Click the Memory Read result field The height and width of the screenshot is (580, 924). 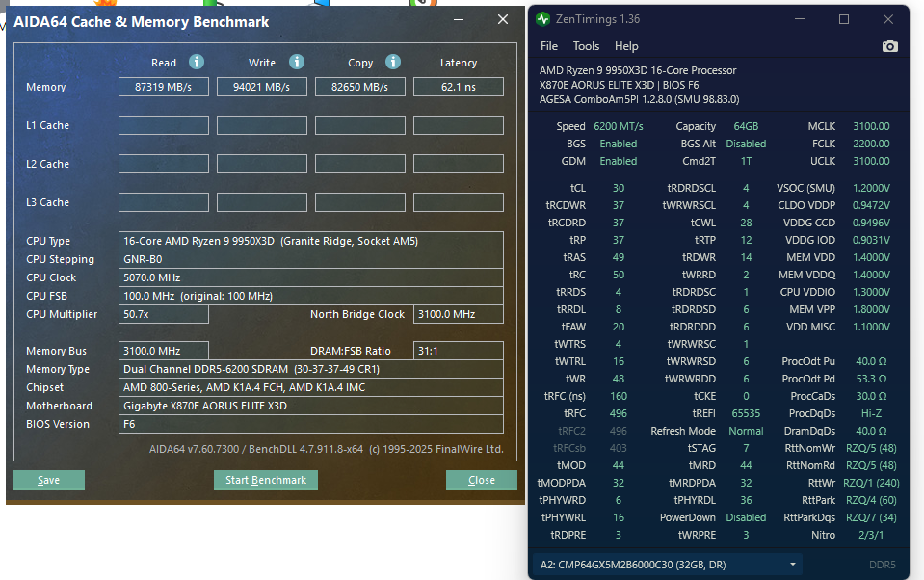[164, 87]
